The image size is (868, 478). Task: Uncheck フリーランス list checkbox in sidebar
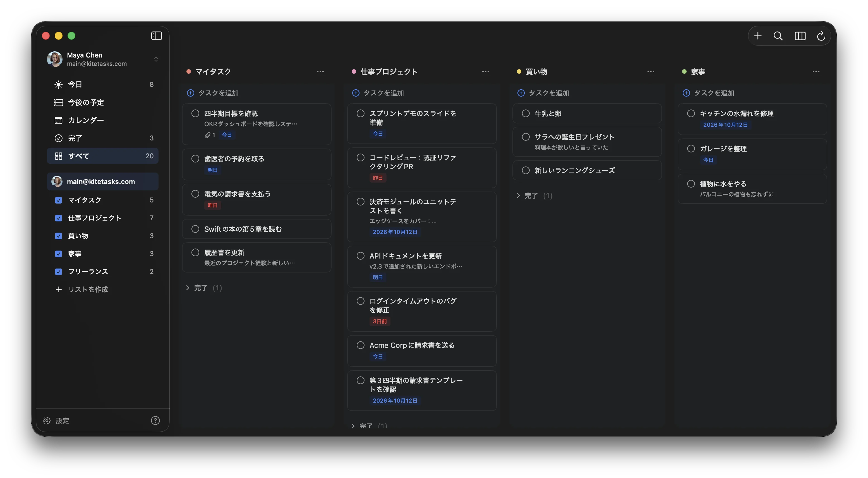(58, 272)
